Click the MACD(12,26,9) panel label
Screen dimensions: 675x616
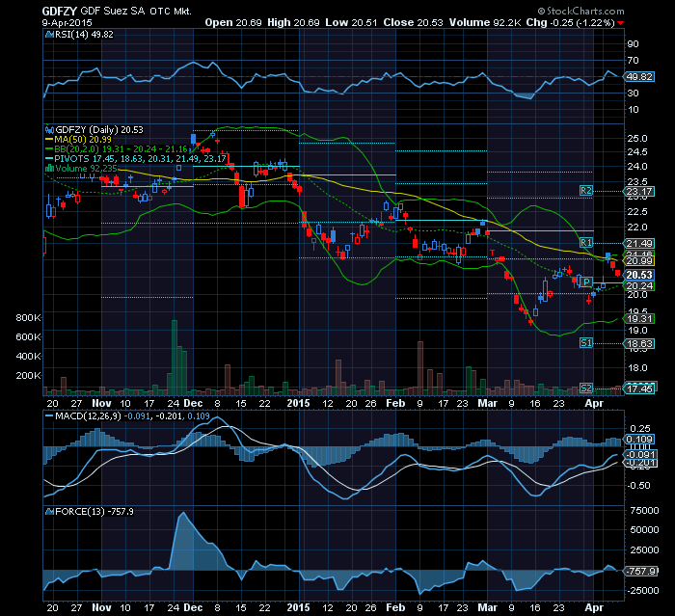pyautogui.click(x=89, y=416)
